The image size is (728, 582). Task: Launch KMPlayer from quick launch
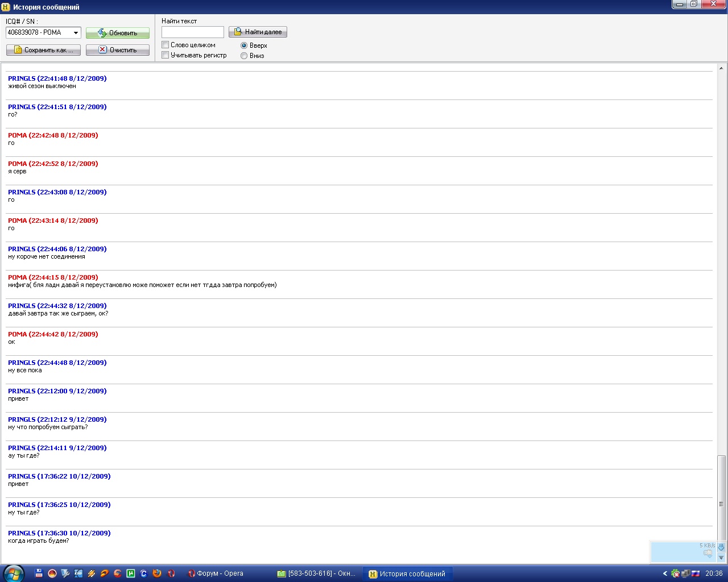[78, 573]
